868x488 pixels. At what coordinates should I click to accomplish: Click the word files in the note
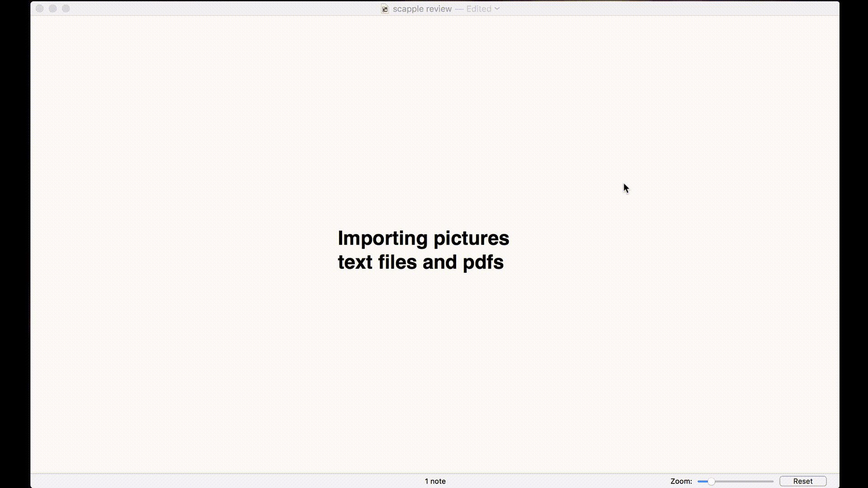(397, 263)
